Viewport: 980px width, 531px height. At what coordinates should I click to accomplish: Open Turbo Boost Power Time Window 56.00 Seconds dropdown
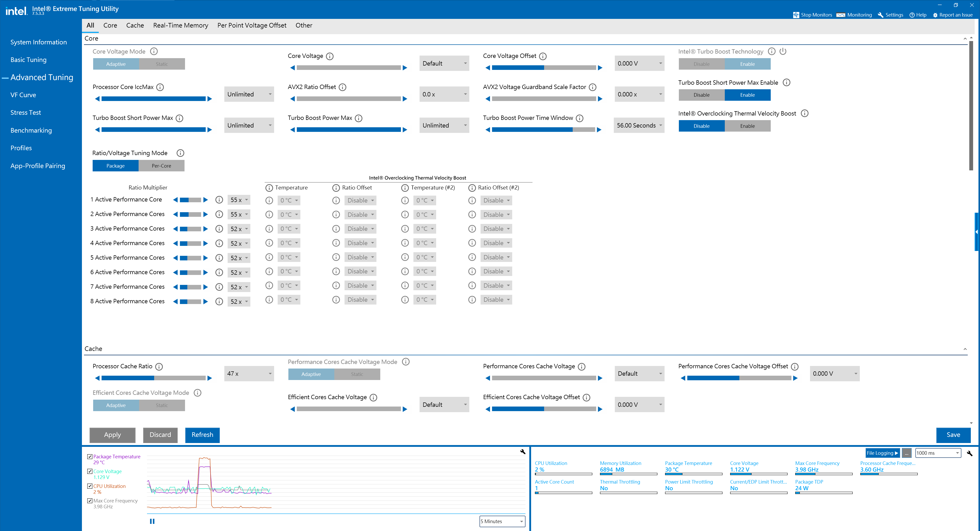click(640, 125)
